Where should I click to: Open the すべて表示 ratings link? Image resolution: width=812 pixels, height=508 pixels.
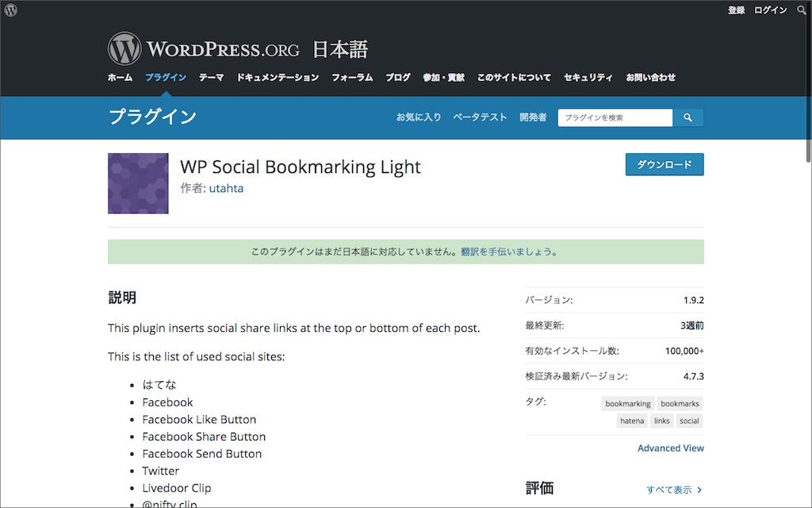click(x=674, y=490)
